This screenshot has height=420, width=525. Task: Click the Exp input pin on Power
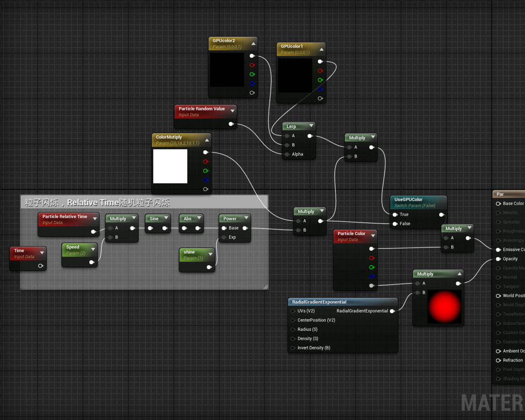tap(224, 237)
